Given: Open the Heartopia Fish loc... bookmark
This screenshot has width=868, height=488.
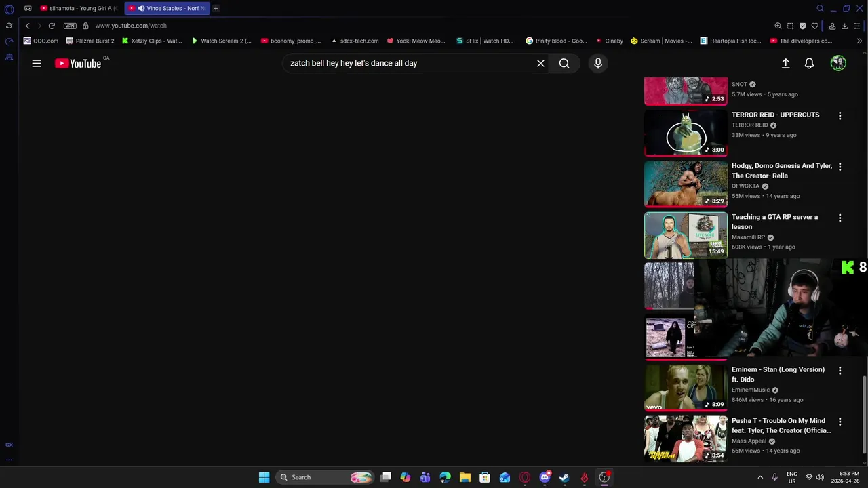Looking at the screenshot, I should tap(731, 41).
